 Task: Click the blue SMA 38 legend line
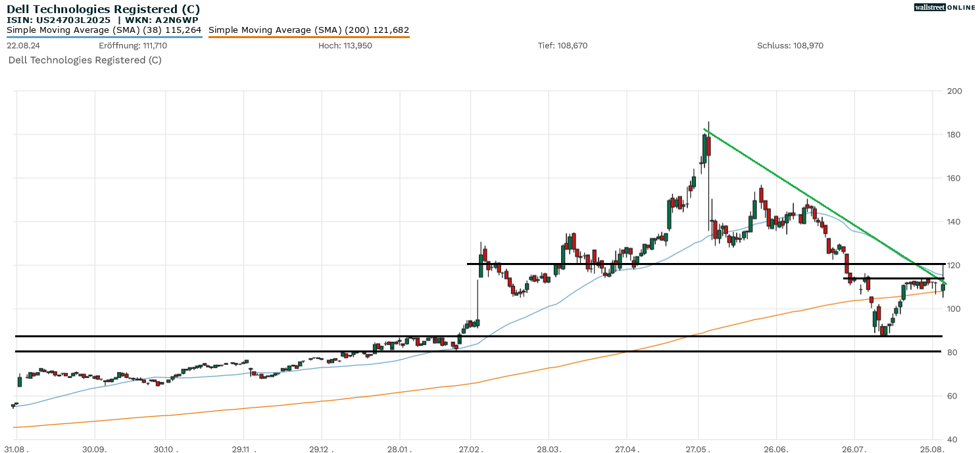pyautogui.click(x=104, y=37)
